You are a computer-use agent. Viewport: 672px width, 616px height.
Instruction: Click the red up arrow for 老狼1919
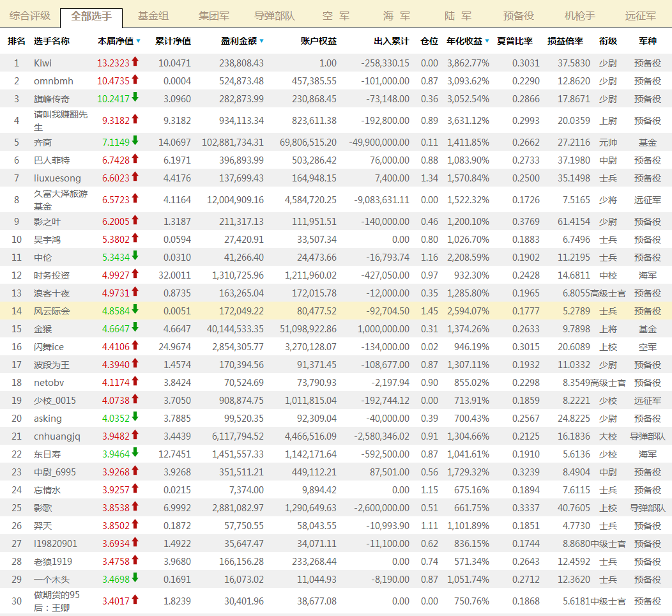pyautogui.click(x=135, y=560)
